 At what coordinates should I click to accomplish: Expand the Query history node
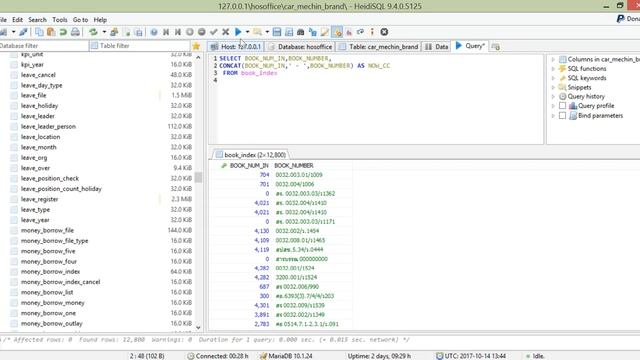pyautogui.click(x=553, y=97)
